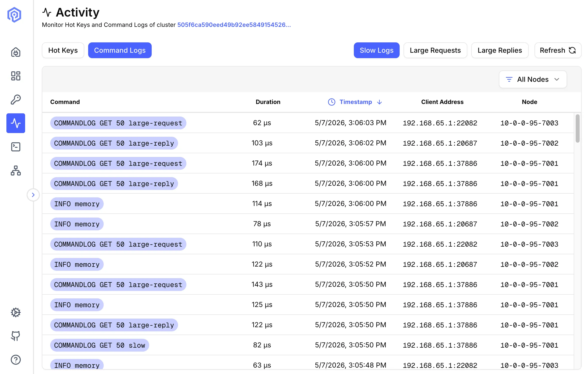
Task: Select the Large Requests filter
Action: (435, 50)
